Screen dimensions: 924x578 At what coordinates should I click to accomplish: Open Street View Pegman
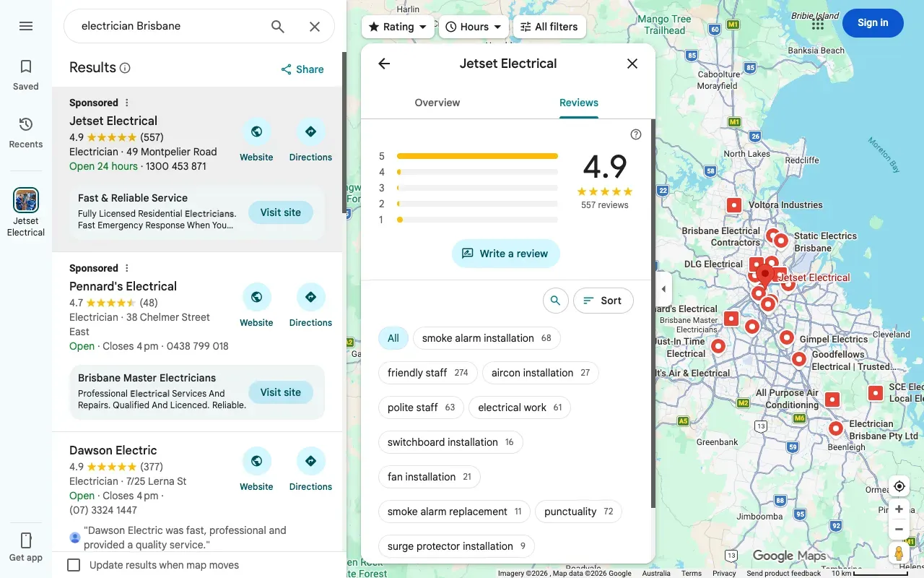coord(899,553)
